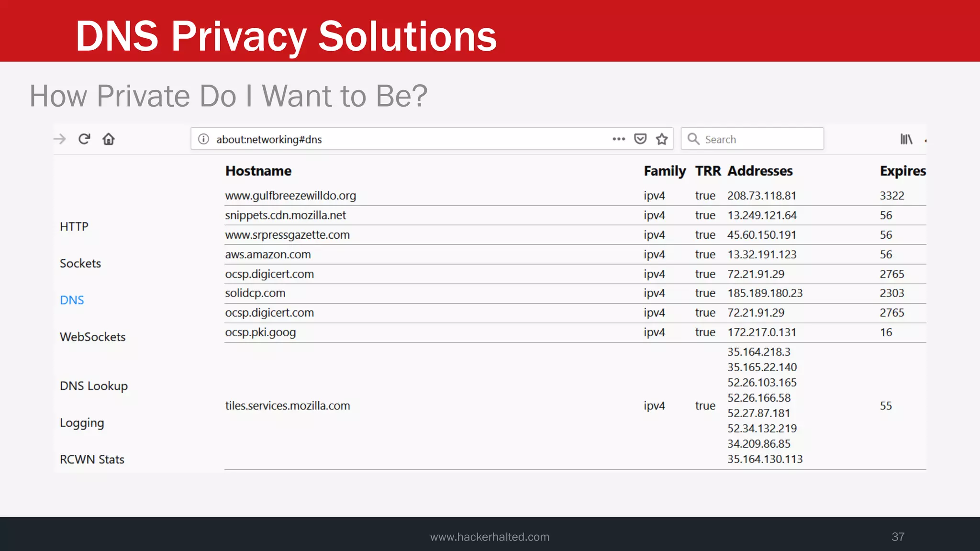
Task: Click expires value 16
Action: click(886, 332)
